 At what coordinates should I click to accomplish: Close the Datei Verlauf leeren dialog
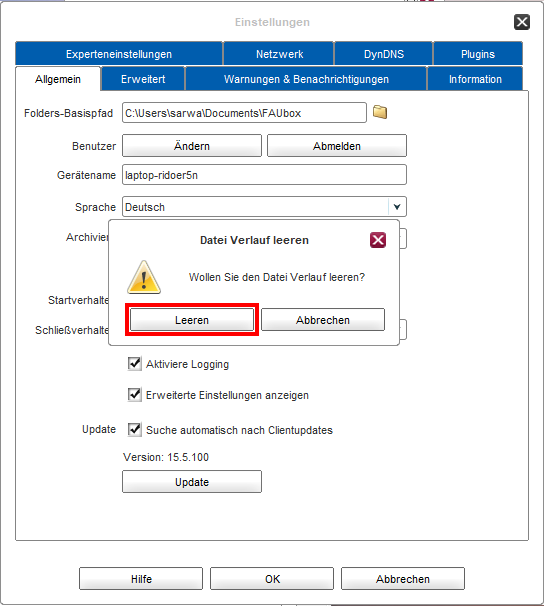(x=378, y=240)
